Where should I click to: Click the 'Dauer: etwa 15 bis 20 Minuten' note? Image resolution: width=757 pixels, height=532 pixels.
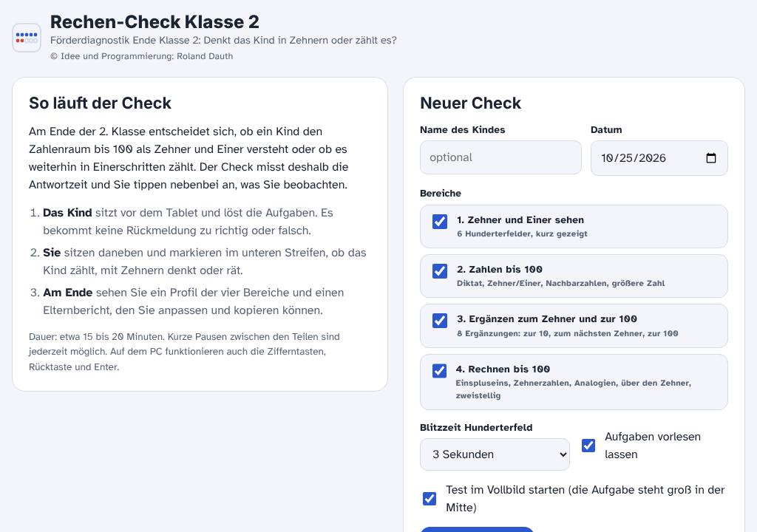click(x=184, y=352)
